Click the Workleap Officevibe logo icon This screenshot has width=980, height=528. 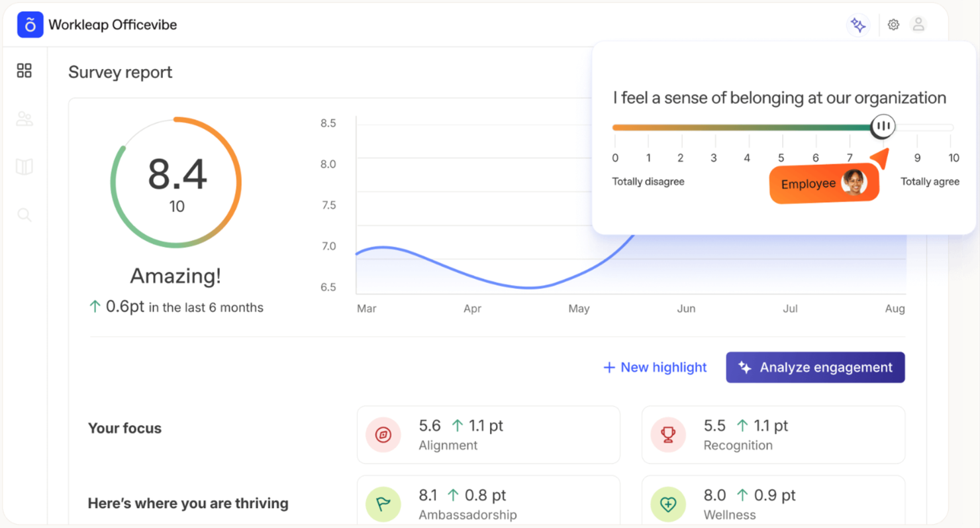click(30, 25)
